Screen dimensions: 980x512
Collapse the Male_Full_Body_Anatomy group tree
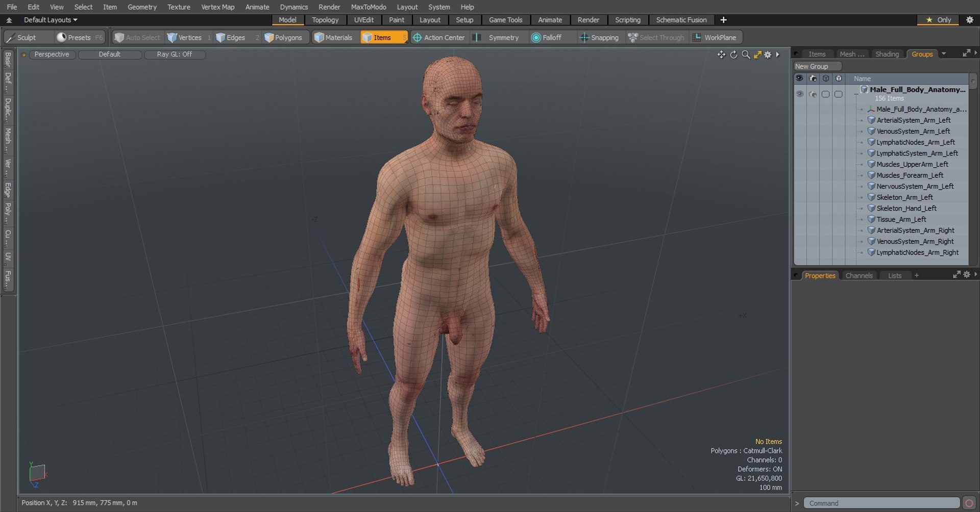[856, 94]
